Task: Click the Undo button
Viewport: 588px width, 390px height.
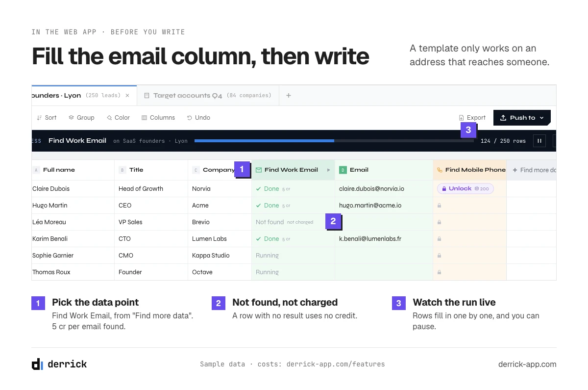Action: 198,118
